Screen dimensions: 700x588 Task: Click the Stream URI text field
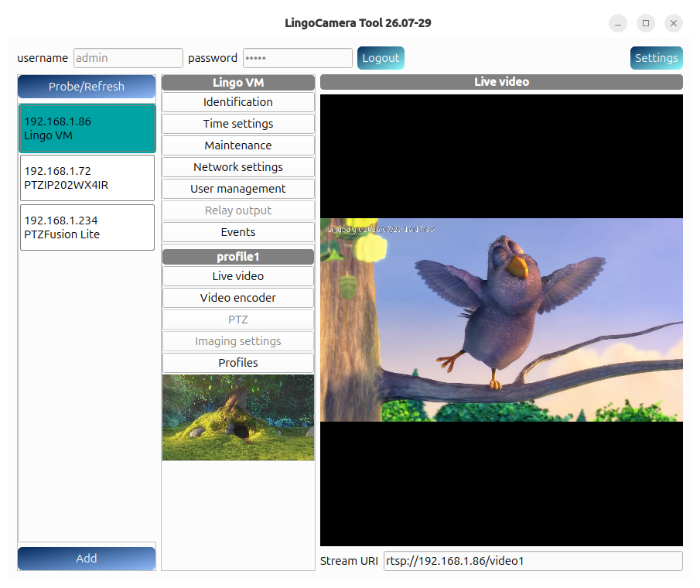[x=533, y=561]
